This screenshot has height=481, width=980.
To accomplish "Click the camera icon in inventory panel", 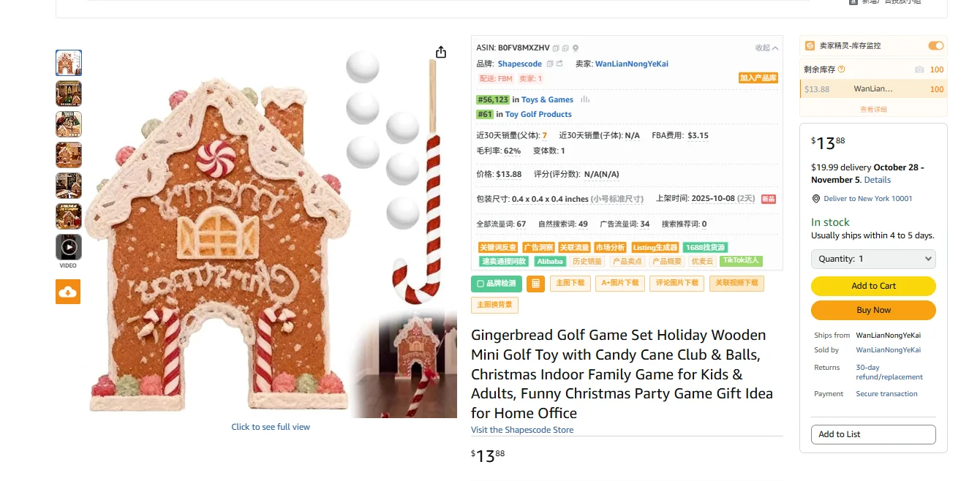I will coord(919,69).
